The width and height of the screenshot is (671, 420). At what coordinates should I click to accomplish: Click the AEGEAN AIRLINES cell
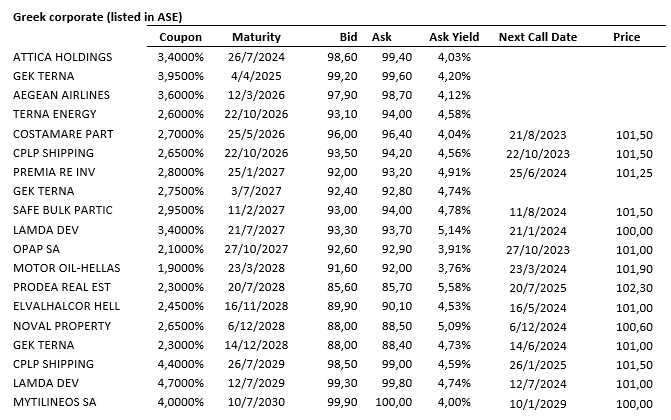coord(61,95)
